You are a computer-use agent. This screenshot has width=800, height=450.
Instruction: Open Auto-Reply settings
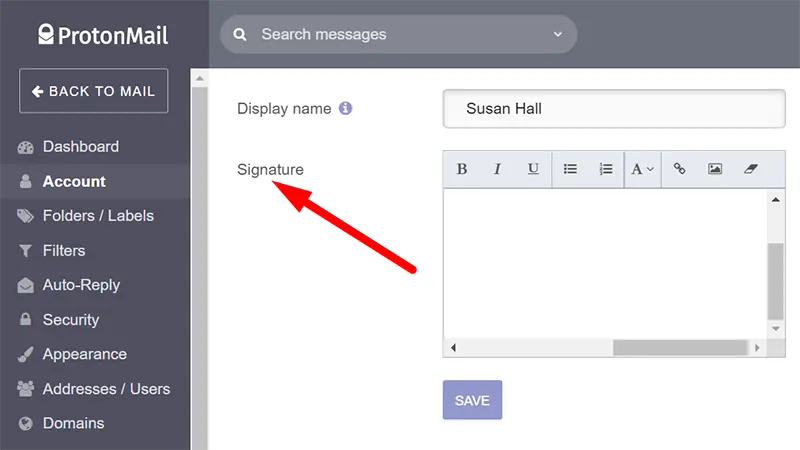[x=81, y=285]
